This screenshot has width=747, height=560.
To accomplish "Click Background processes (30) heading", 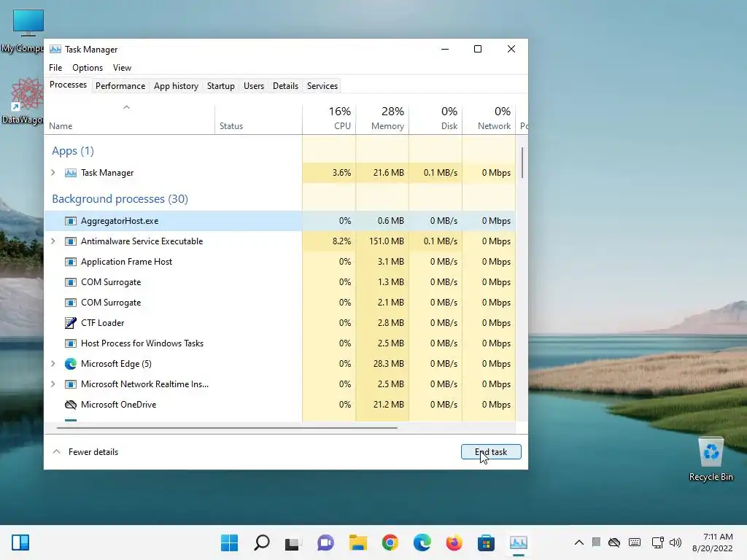I will pyautogui.click(x=120, y=198).
